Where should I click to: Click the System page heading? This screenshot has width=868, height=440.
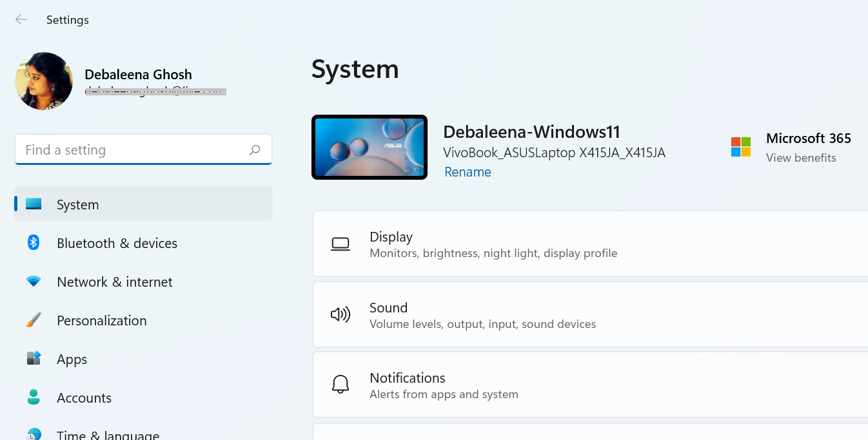click(355, 69)
